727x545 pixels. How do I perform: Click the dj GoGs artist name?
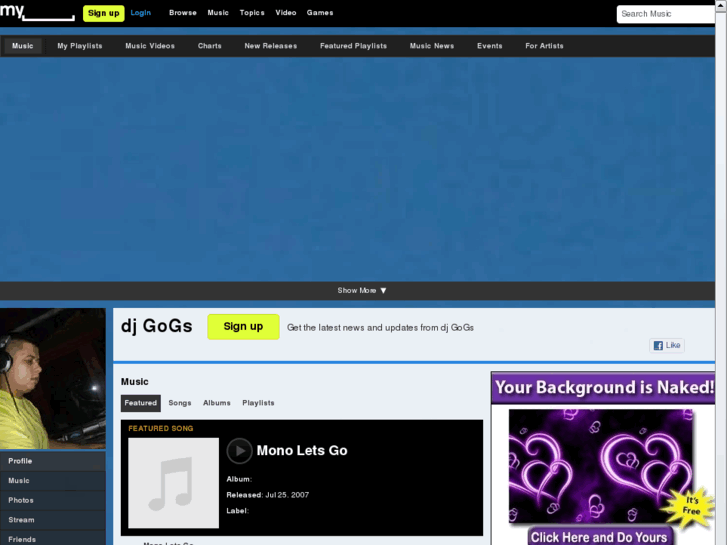click(x=156, y=327)
